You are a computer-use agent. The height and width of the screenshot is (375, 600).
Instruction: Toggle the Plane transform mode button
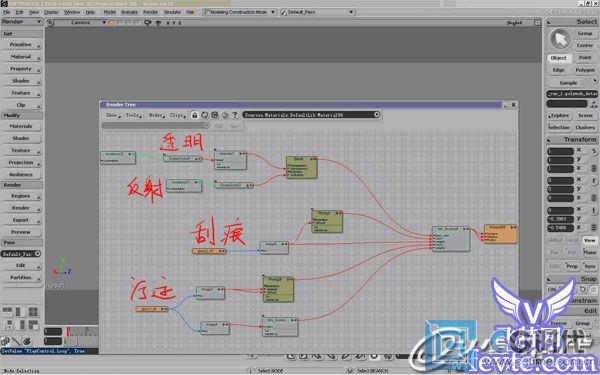click(x=590, y=252)
